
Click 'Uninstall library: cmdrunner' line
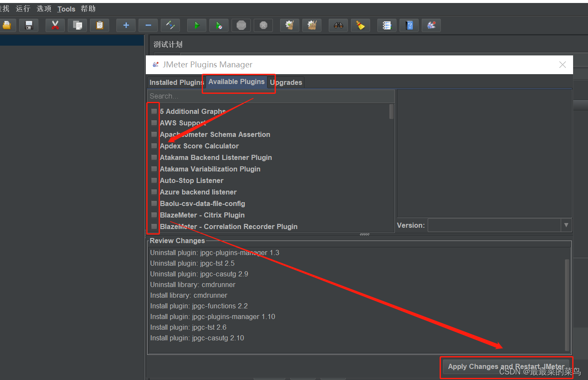point(193,284)
